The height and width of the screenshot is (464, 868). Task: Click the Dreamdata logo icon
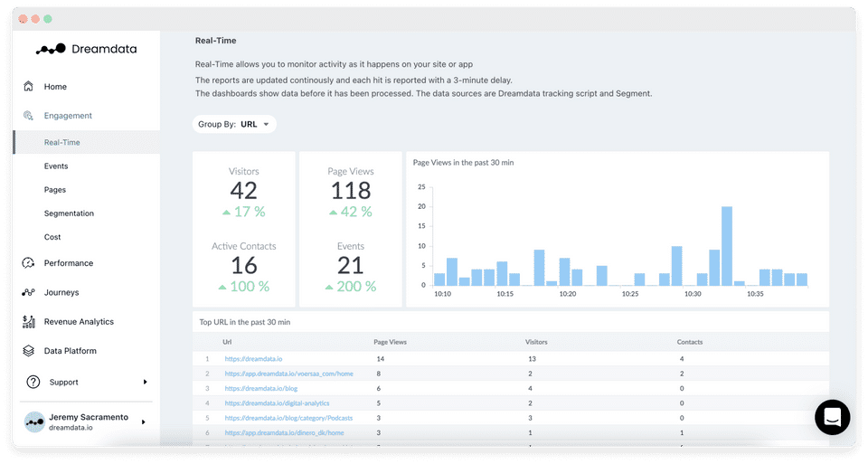[x=51, y=49]
